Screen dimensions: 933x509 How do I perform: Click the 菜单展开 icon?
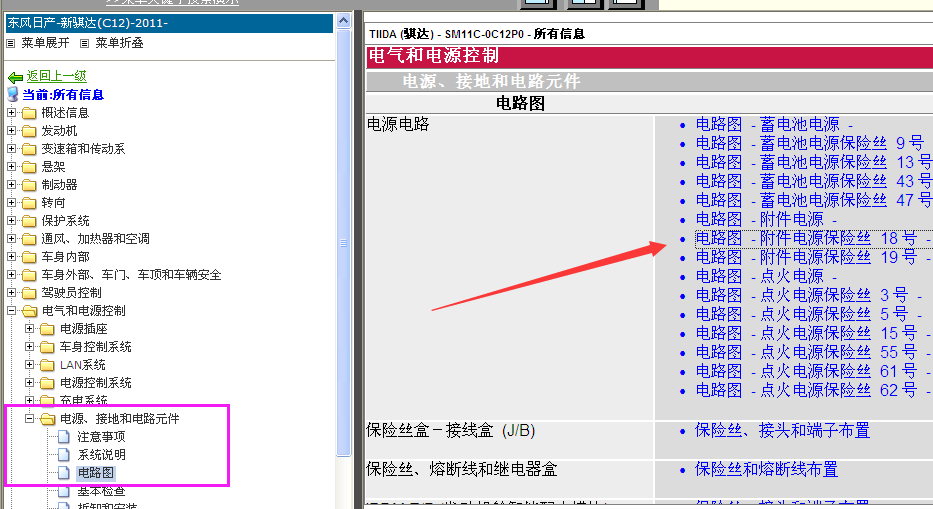[x=11, y=43]
